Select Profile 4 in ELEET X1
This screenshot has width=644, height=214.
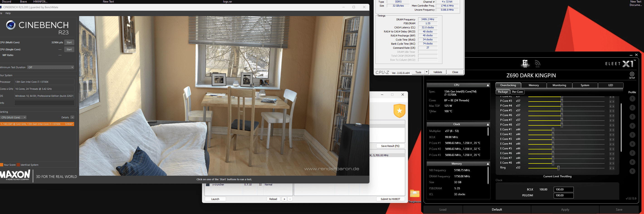(632, 126)
